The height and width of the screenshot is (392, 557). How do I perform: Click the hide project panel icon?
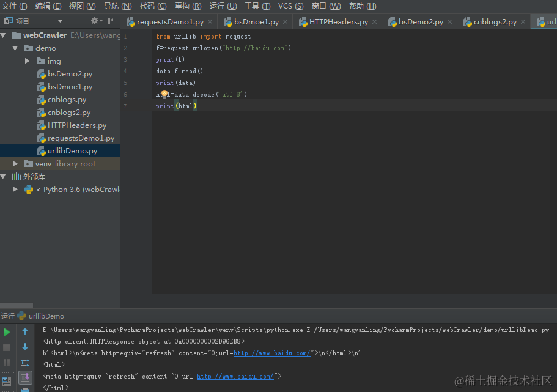tap(112, 21)
